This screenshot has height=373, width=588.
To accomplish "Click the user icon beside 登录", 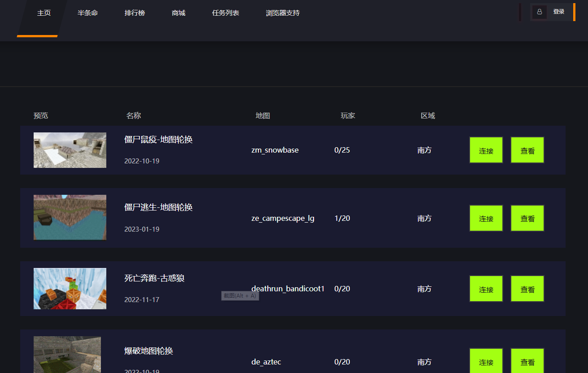I will click(540, 12).
